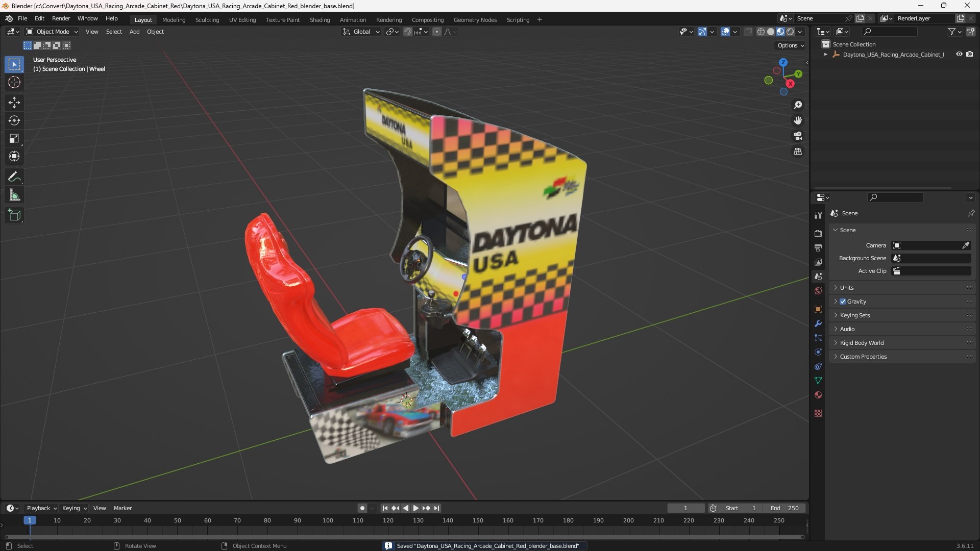The width and height of the screenshot is (980, 551).
Task: Toggle the Gravity checkbox
Action: [843, 302]
